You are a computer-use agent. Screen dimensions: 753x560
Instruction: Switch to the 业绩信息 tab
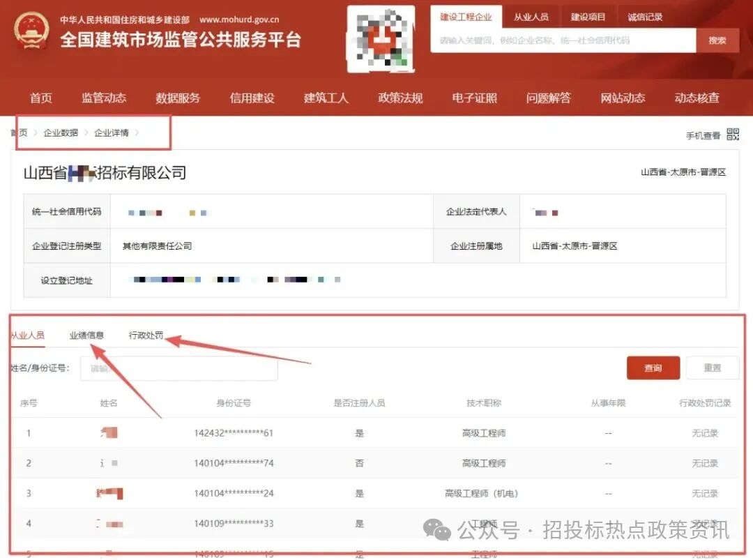(86, 335)
